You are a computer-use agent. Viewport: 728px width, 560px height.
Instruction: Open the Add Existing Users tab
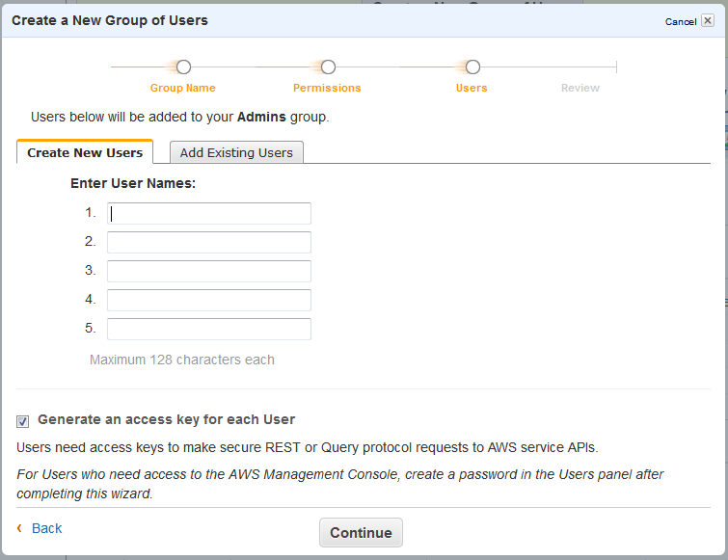coord(236,152)
